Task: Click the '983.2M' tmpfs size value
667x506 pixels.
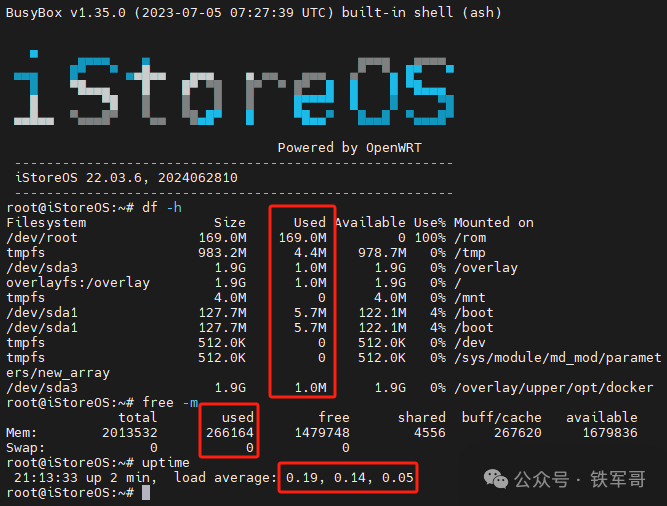Action: (222, 253)
